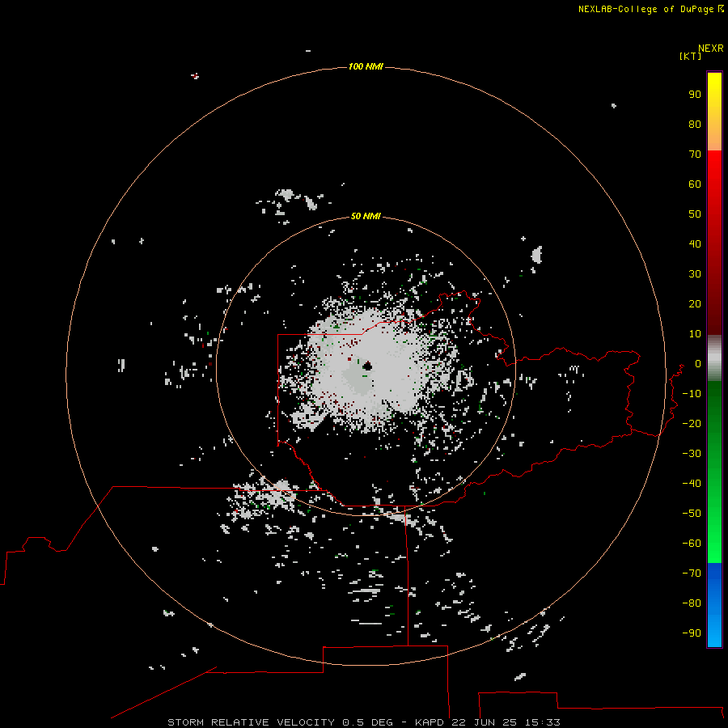Select the -50 scale value
Screen dimensions: 728x728
pos(692,514)
